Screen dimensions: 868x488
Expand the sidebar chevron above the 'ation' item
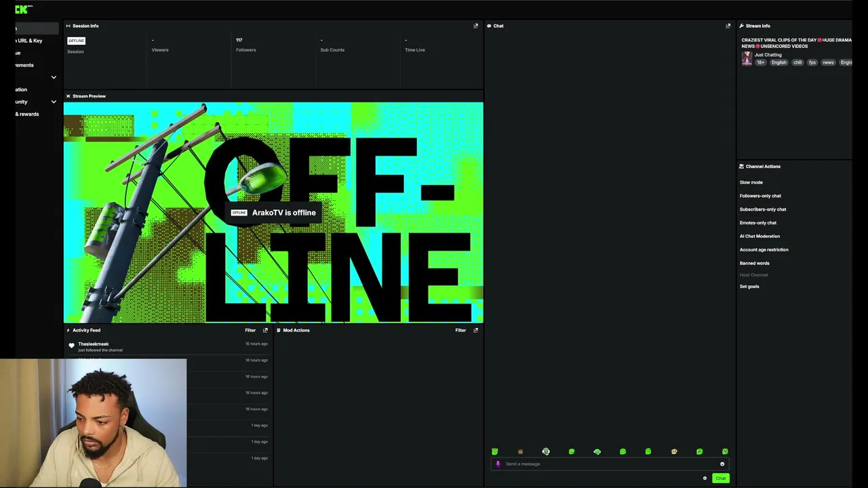coord(54,77)
